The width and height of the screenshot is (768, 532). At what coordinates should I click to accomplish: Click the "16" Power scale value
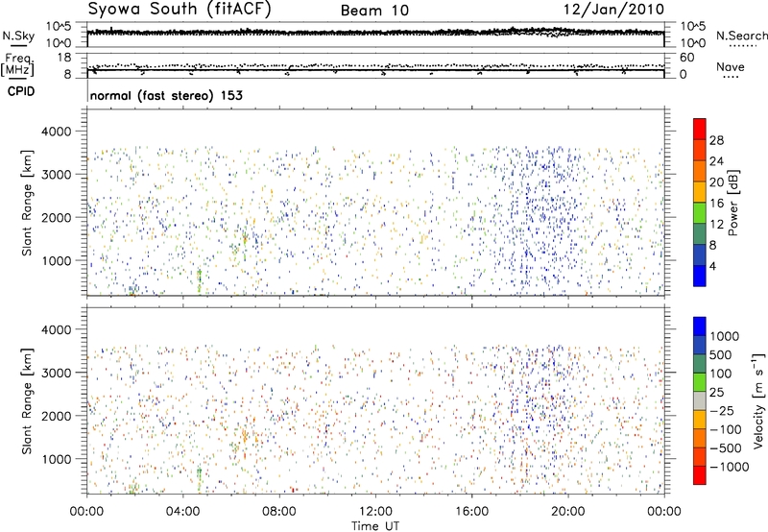pos(716,203)
